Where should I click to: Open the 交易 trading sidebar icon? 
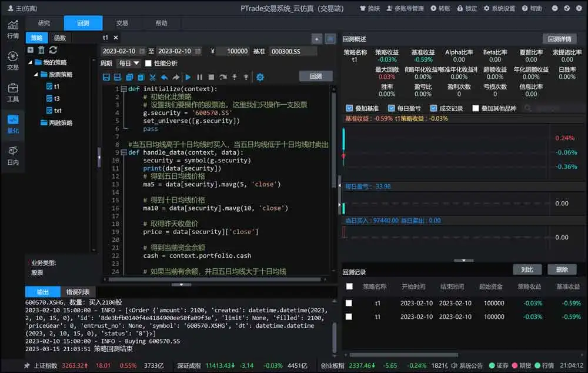point(13,61)
